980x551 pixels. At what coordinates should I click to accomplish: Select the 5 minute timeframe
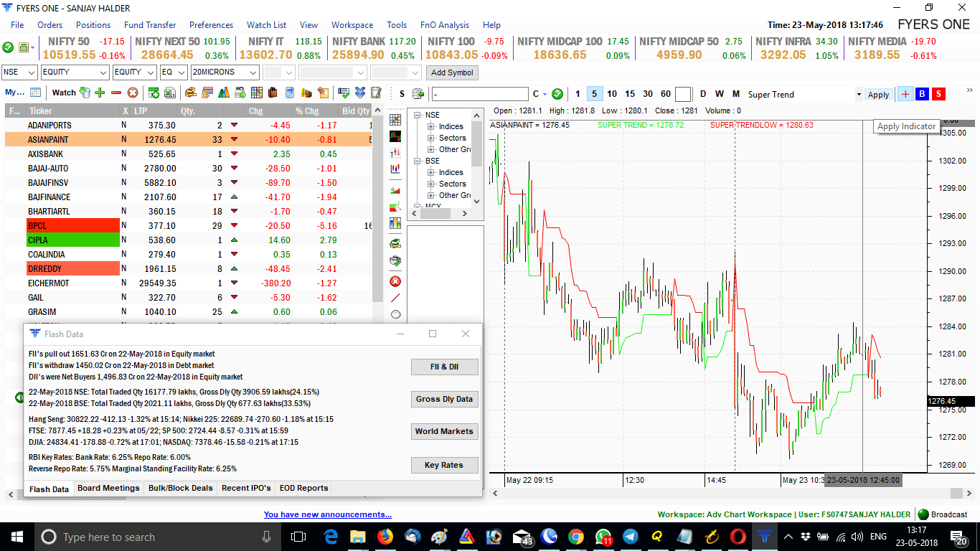tap(595, 94)
